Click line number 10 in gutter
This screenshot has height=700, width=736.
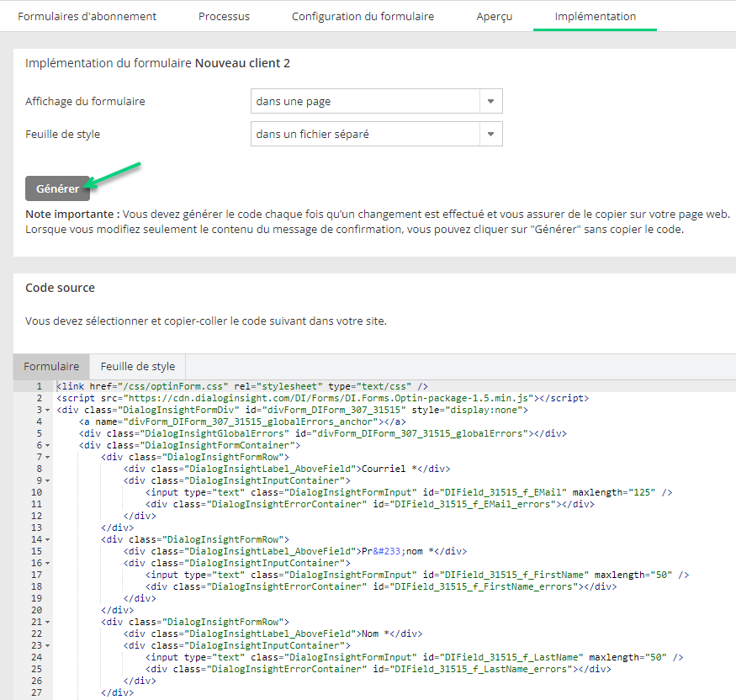tap(37, 492)
